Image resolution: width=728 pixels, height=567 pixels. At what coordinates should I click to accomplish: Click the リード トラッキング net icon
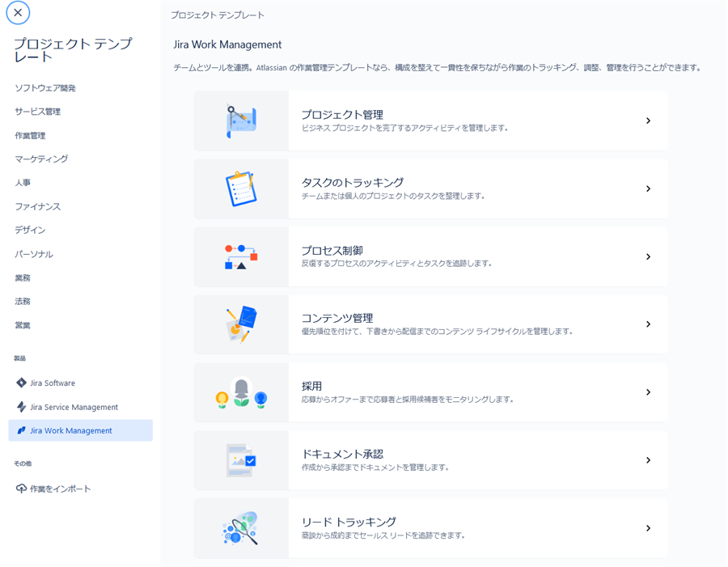click(241, 528)
